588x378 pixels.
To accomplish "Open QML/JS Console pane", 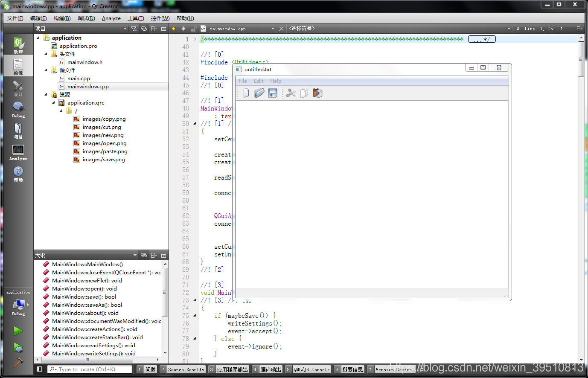I will 308,369.
